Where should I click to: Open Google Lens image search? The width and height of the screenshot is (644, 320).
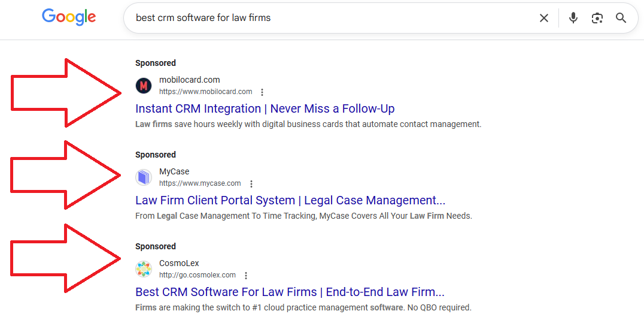pos(597,18)
